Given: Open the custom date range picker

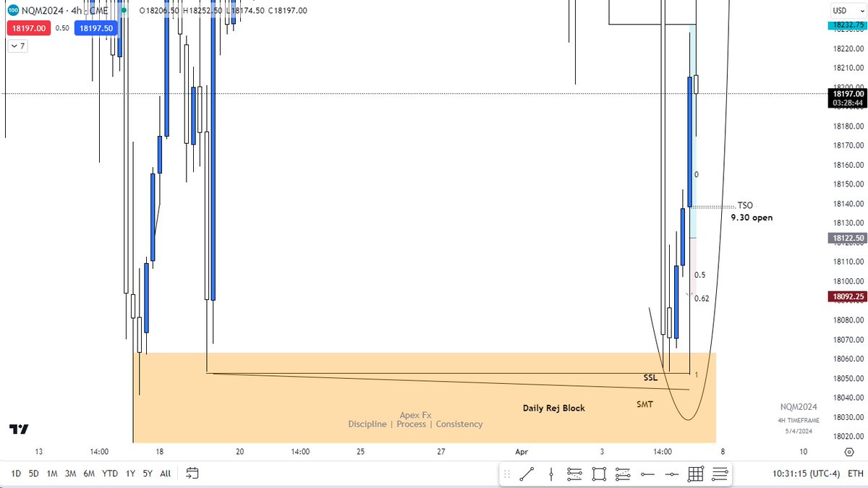Looking at the screenshot, I should click(192, 474).
